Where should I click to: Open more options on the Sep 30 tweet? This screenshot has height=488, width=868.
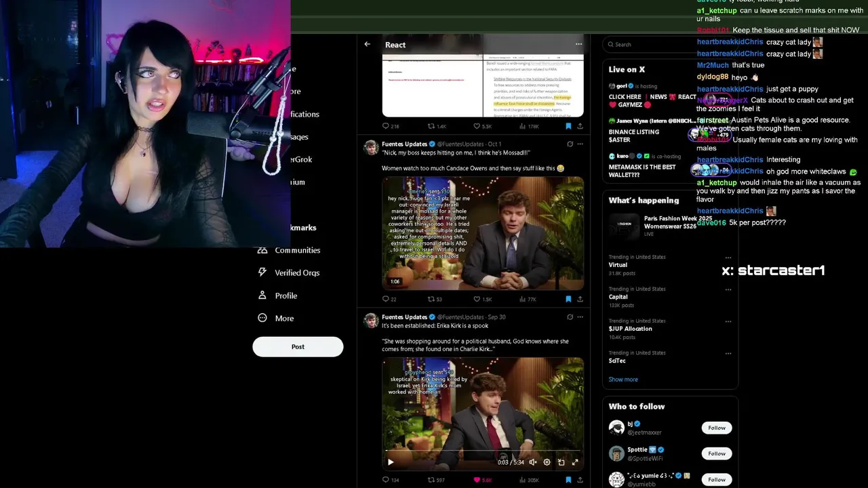coord(580,317)
